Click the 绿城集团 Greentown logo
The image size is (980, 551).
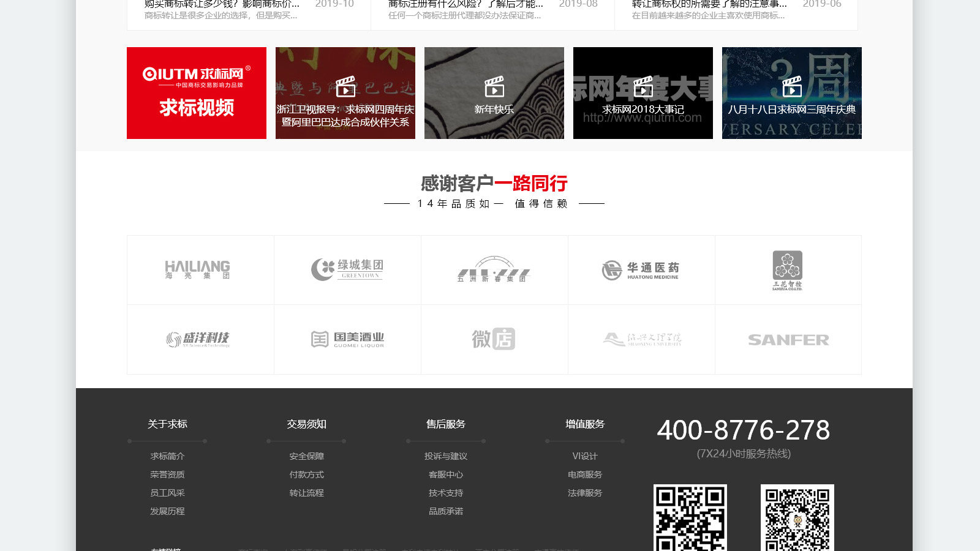(x=347, y=270)
